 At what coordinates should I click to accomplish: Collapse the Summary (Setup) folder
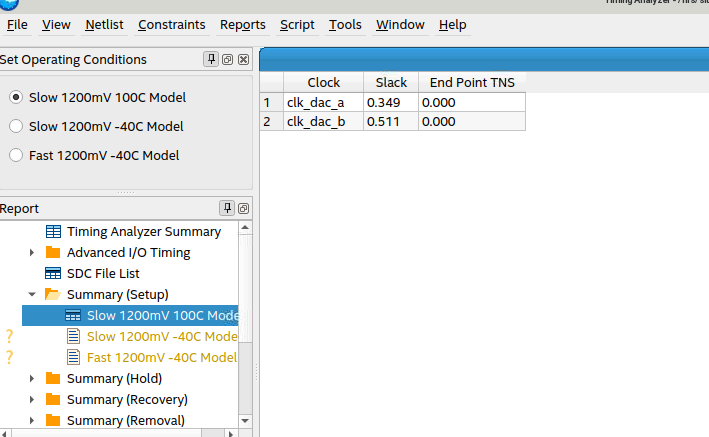pos(32,294)
